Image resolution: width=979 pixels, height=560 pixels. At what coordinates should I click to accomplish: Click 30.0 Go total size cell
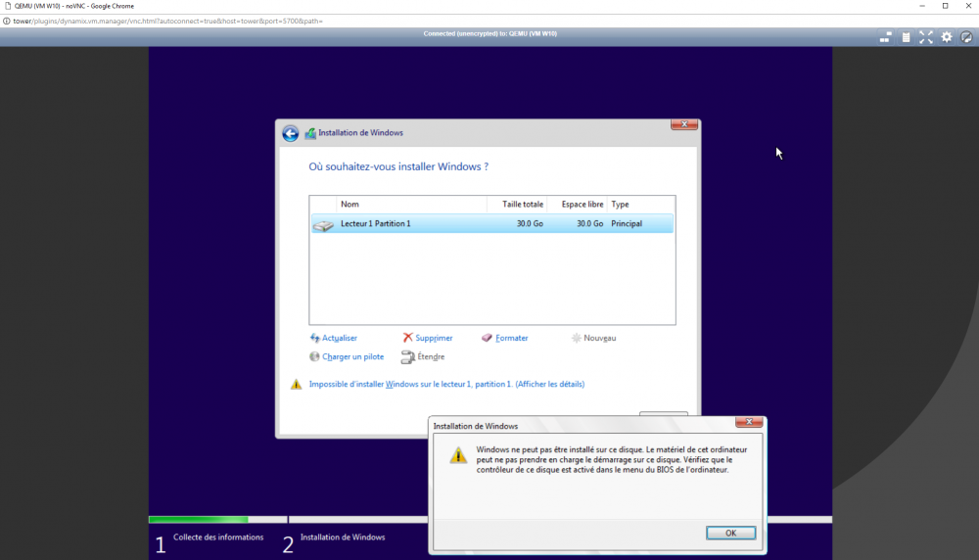[x=530, y=223]
